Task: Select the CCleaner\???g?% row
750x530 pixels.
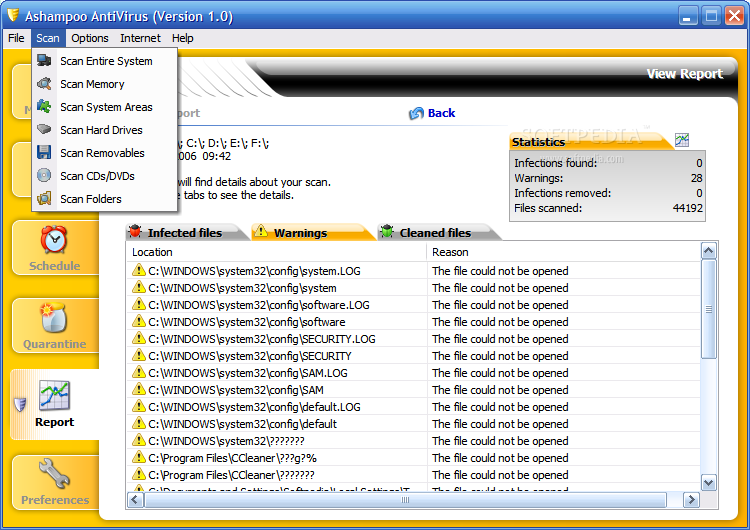Action: [x=414, y=458]
